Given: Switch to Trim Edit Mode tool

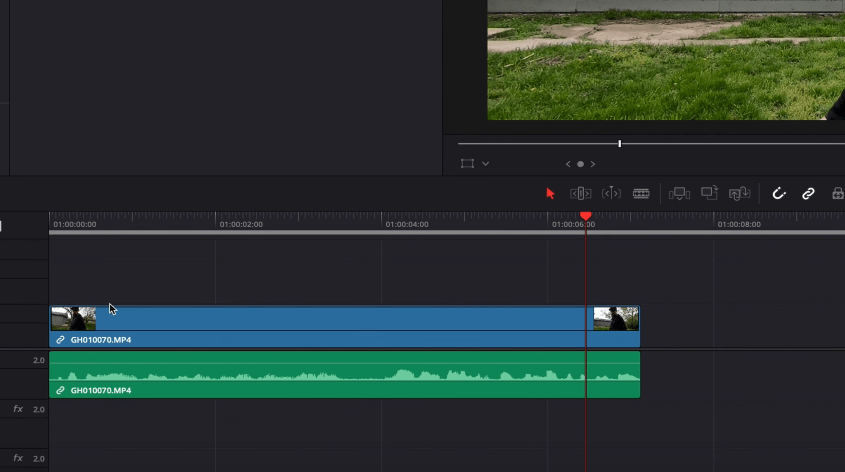Looking at the screenshot, I should pyautogui.click(x=580, y=193).
